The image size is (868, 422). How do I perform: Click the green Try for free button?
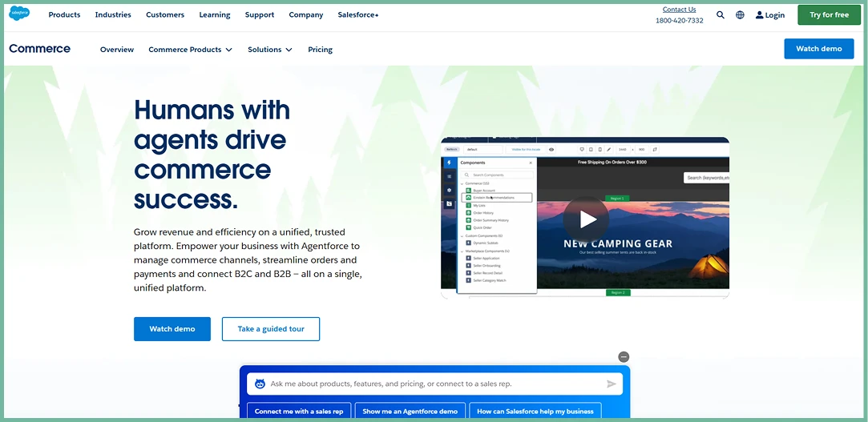tap(829, 15)
